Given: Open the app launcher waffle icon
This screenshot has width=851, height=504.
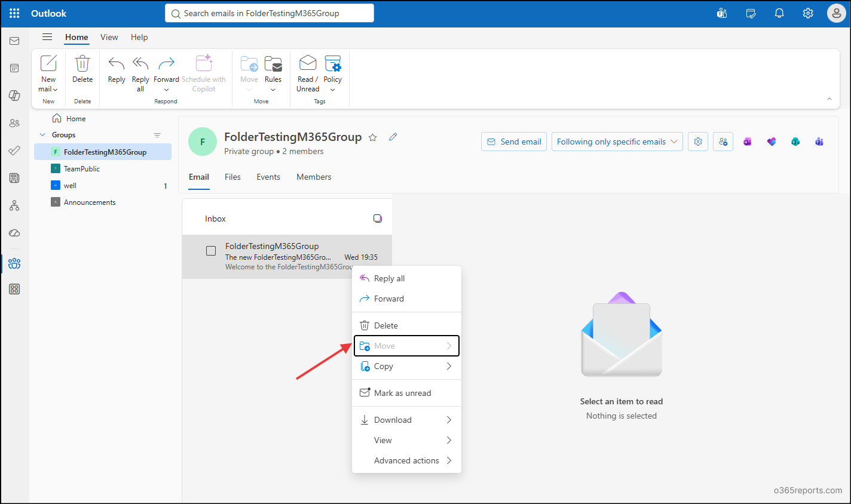Looking at the screenshot, I should pos(14,13).
